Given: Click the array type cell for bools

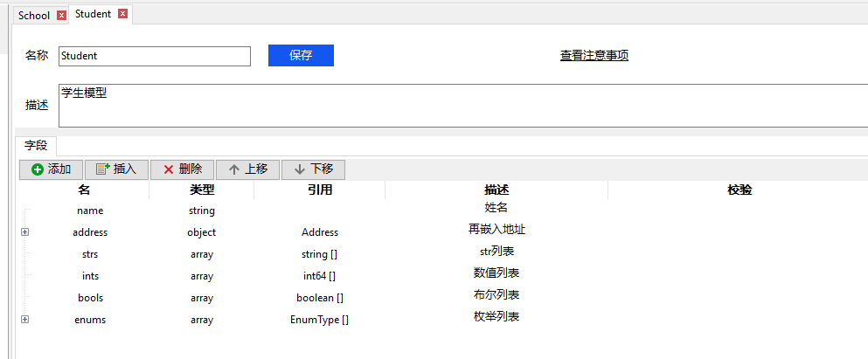Looking at the screenshot, I should (x=202, y=298).
